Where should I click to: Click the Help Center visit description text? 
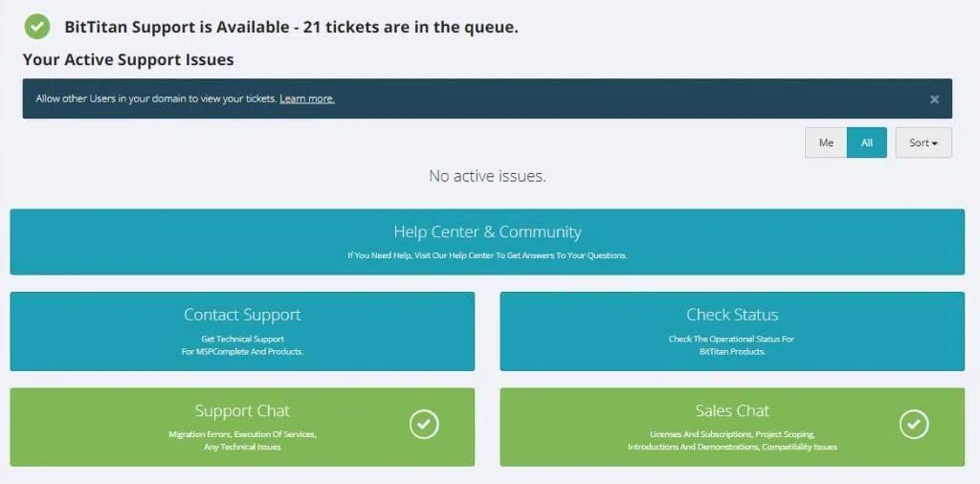487,255
